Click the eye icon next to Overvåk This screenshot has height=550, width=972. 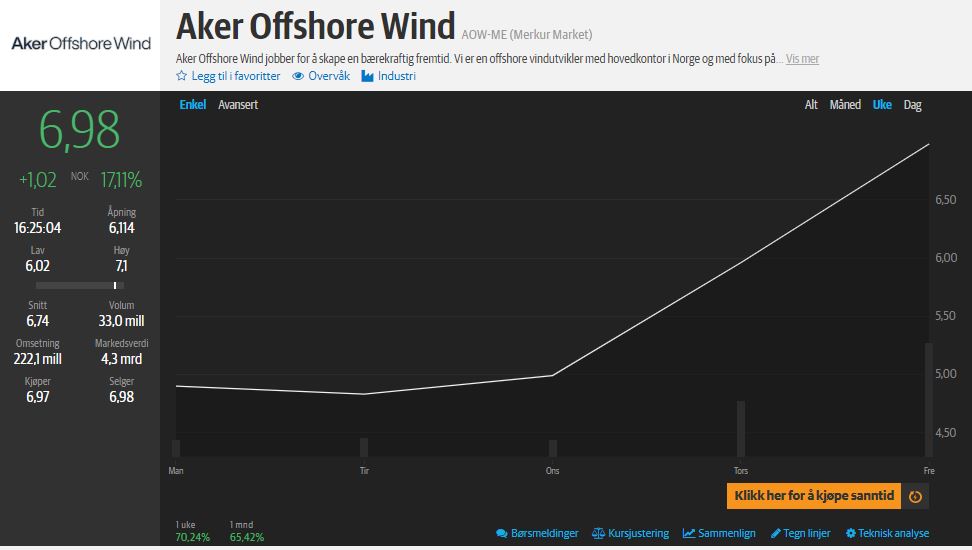point(298,76)
